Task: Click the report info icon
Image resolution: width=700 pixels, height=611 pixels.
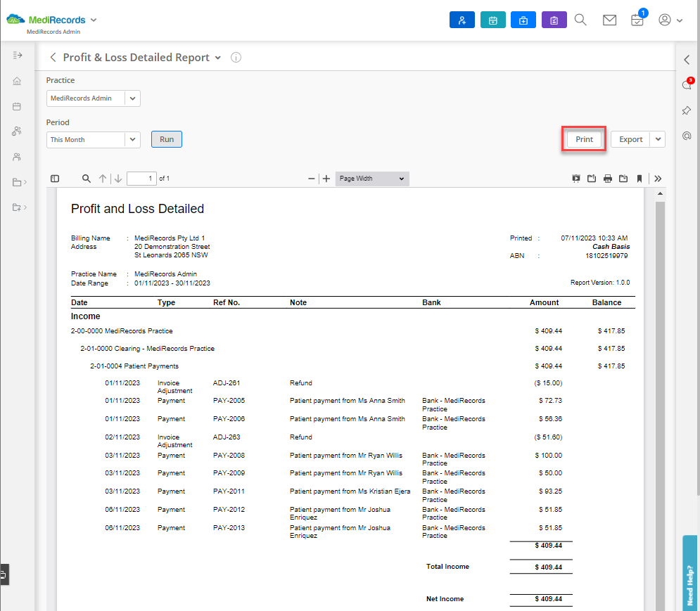Action: tap(236, 57)
